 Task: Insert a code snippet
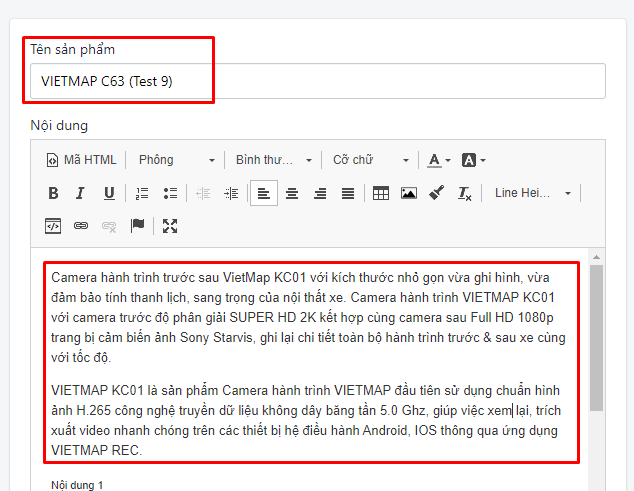pos(53,226)
